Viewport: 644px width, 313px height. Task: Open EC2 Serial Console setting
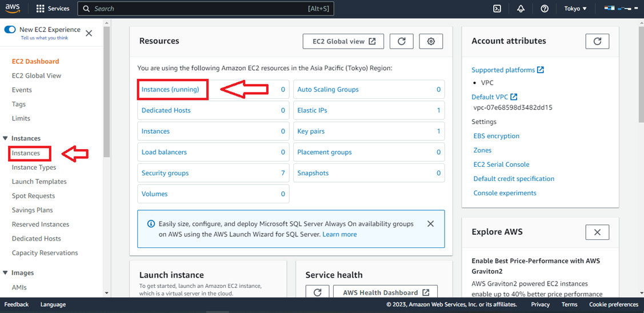pos(502,164)
